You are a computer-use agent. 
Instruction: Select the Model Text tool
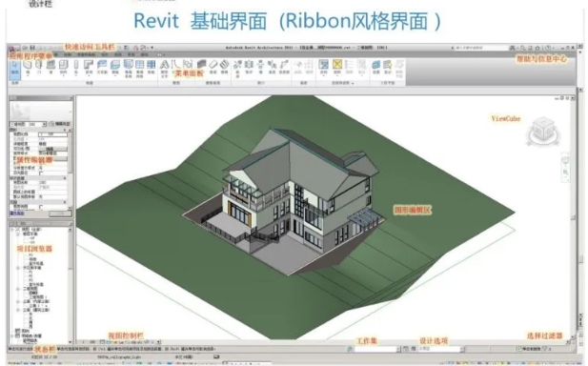[165, 69]
